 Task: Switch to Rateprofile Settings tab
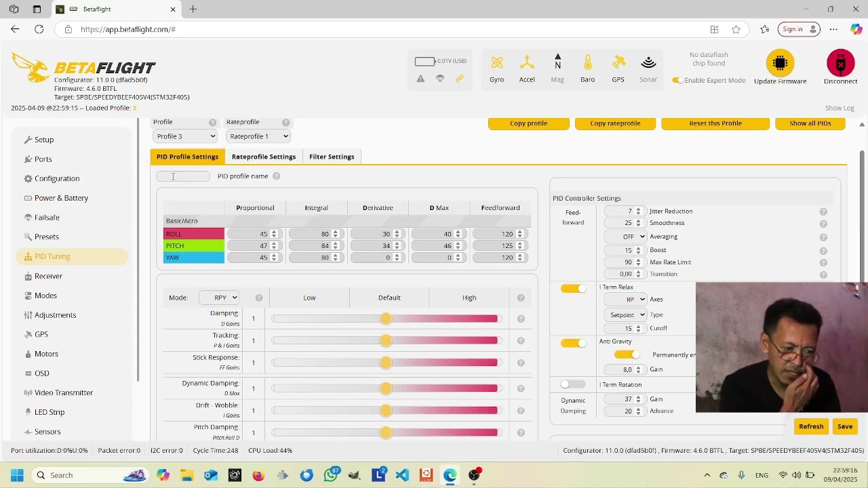pos(264,157)
